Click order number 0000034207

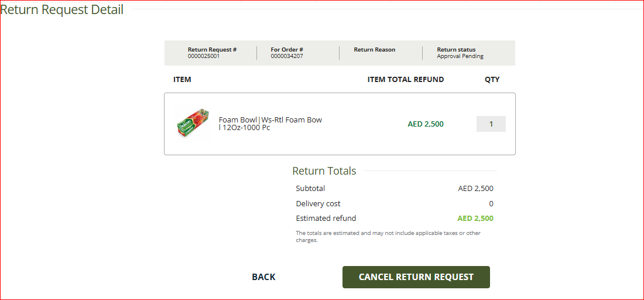(287, 57)
